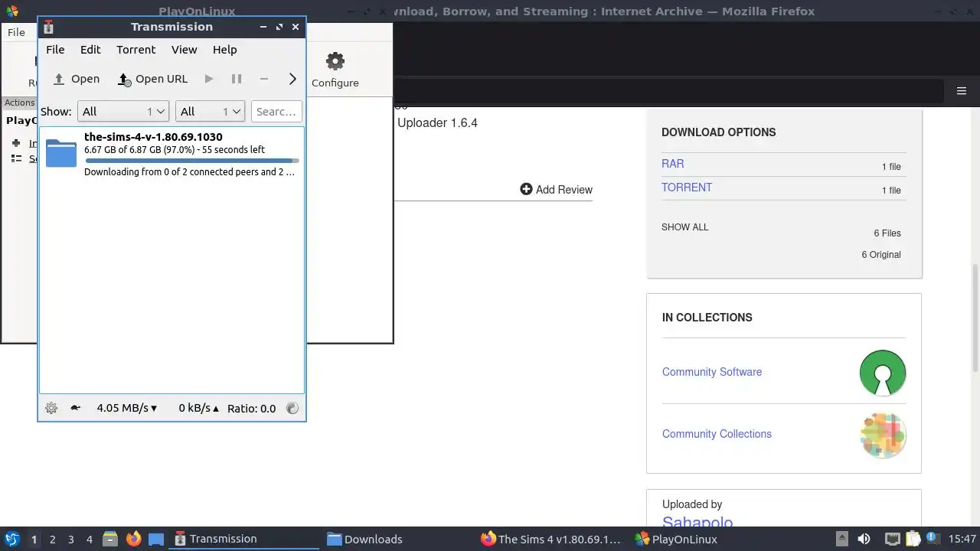Open the TORRENT download option

point(687,187)
